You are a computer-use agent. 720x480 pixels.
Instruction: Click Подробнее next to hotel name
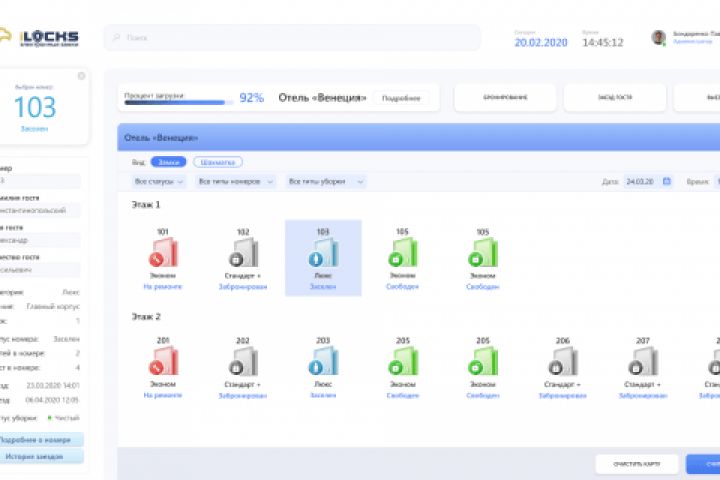coord(401,98)
